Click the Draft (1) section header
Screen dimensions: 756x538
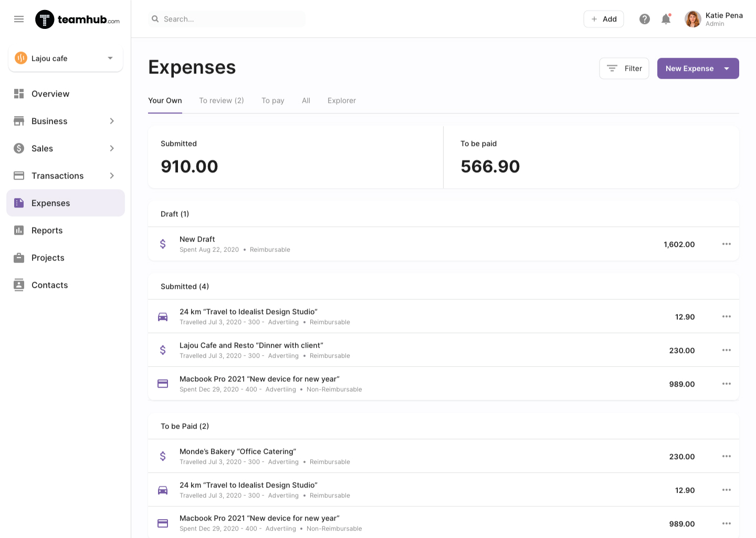click(x=175, y=214)
